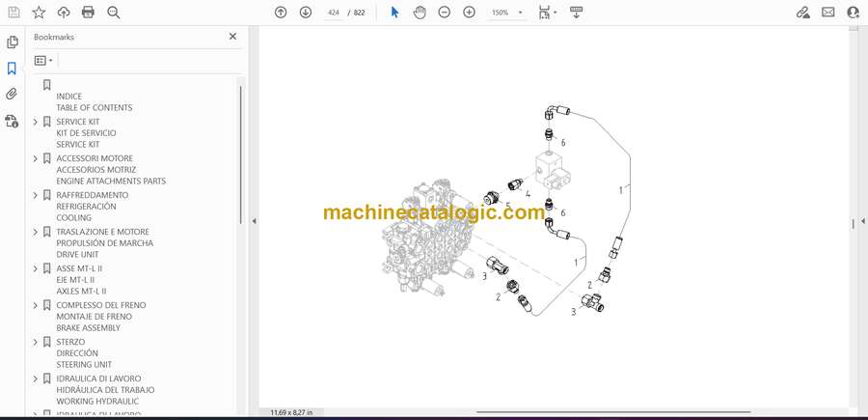Share link with others icon

(803, 13)
